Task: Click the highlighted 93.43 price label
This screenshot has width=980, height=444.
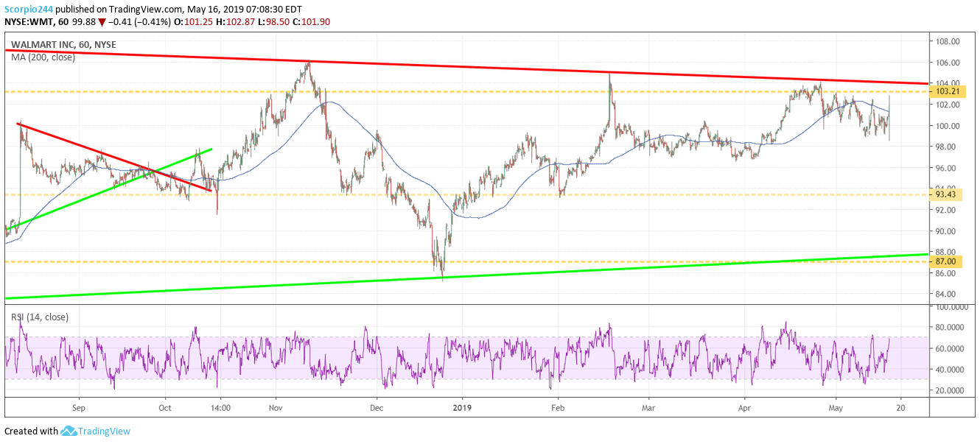Action: (x=946, y=195)
